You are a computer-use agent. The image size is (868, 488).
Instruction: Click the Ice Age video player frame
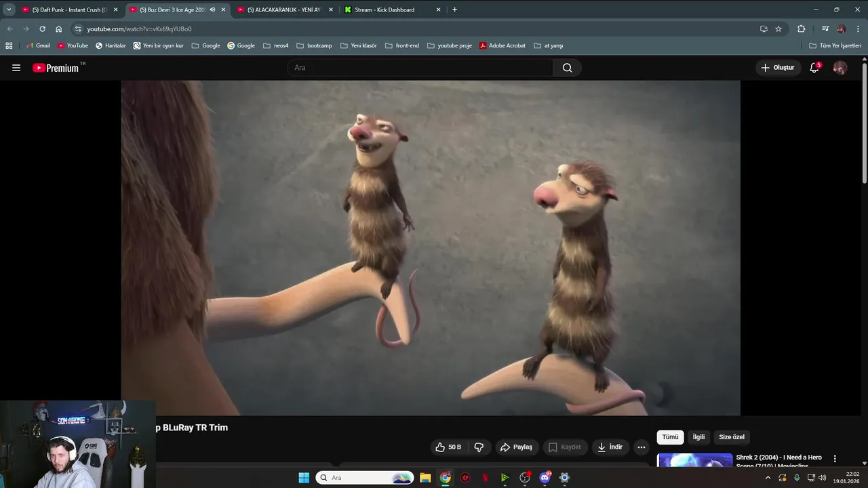(431, 248)
